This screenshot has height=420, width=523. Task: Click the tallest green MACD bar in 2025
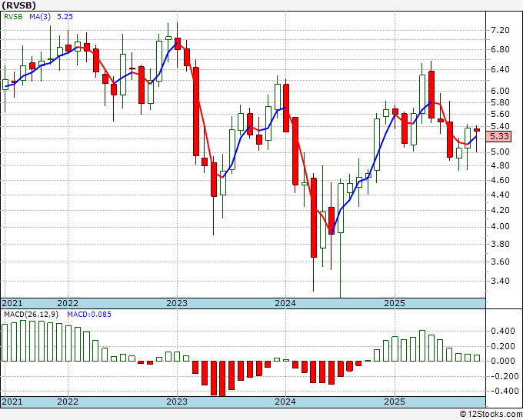click(x=422, y=346)
